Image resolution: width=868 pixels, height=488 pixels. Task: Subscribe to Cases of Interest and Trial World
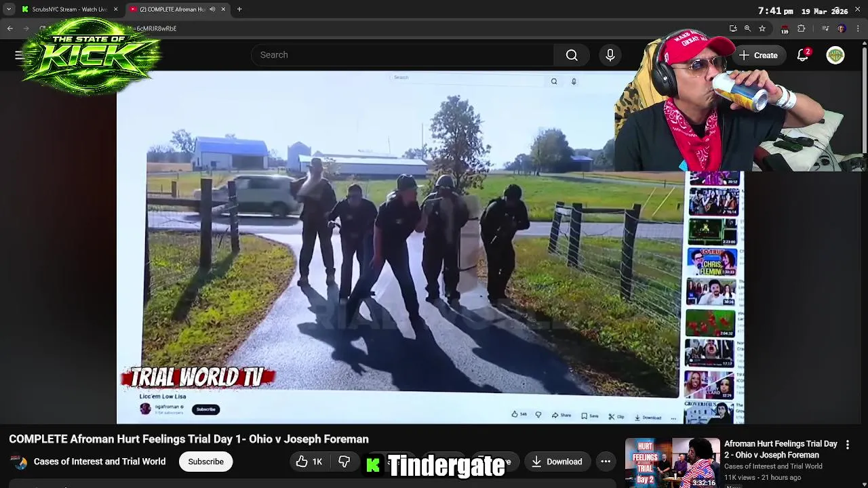pyautogui.click(x=205, y=462)
